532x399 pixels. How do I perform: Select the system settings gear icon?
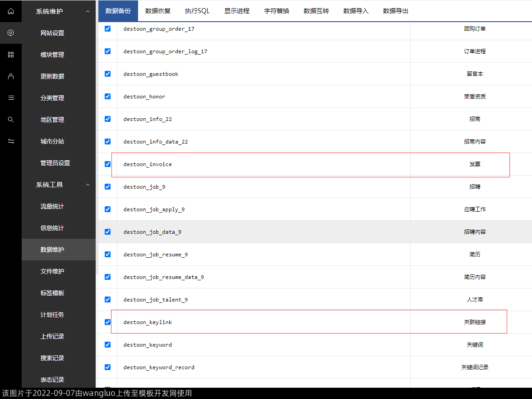coord(11,33)
